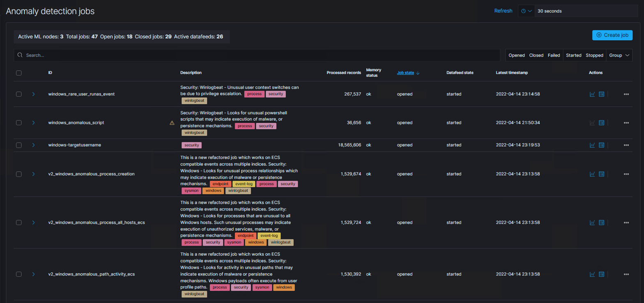Screen dimensions: 644x303
Task: Expand details for v2_windows_anomalous_process_all_hosts_ecs
Action: (33, 223)
